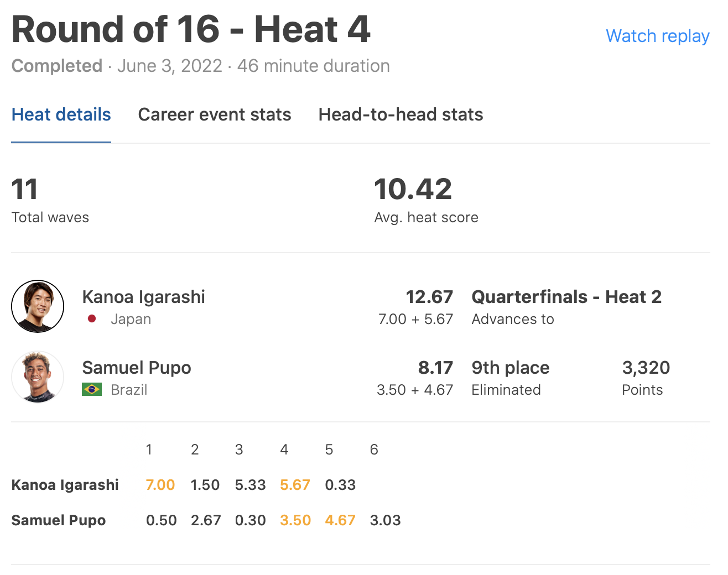
Task: Click the Brazil flag icon
Action: coord(92,389)
